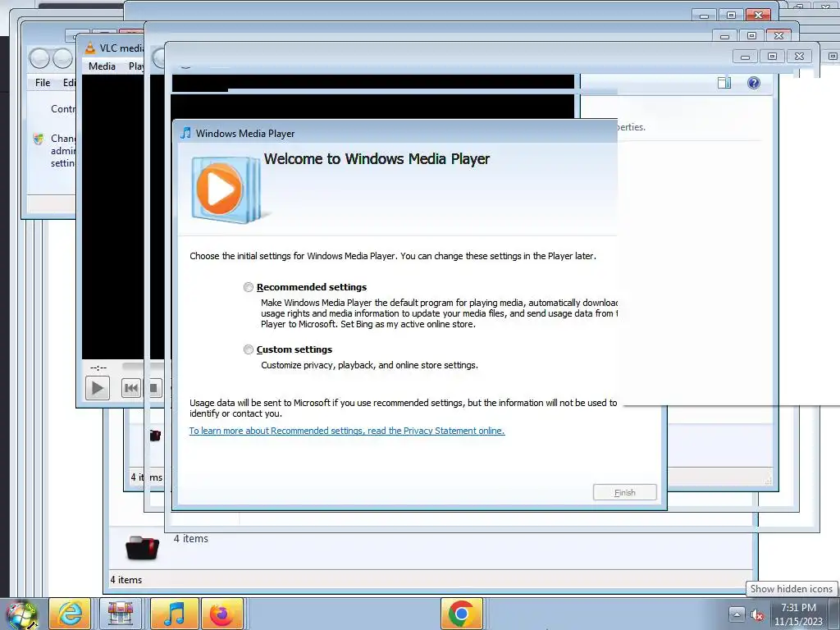This screenshot has width=840, height=630.
Task: Open the File menu in background window
Action: pyautogui.click(x=43, y=83)
